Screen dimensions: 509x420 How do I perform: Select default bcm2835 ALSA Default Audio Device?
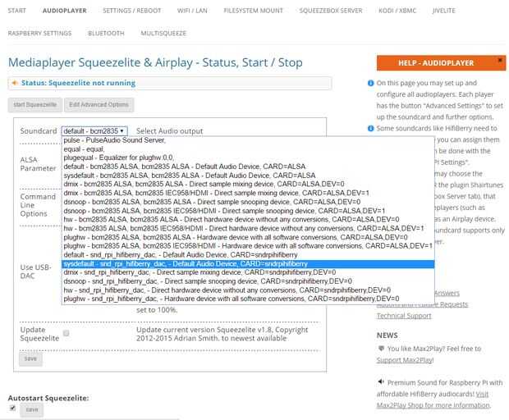[x=248, y=167]
